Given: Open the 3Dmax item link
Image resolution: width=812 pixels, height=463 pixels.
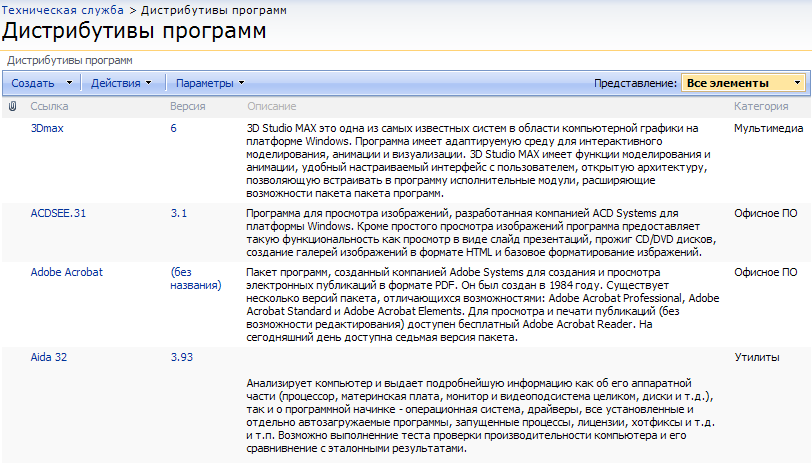Looking at the screenshot, I should click(47, 128).
